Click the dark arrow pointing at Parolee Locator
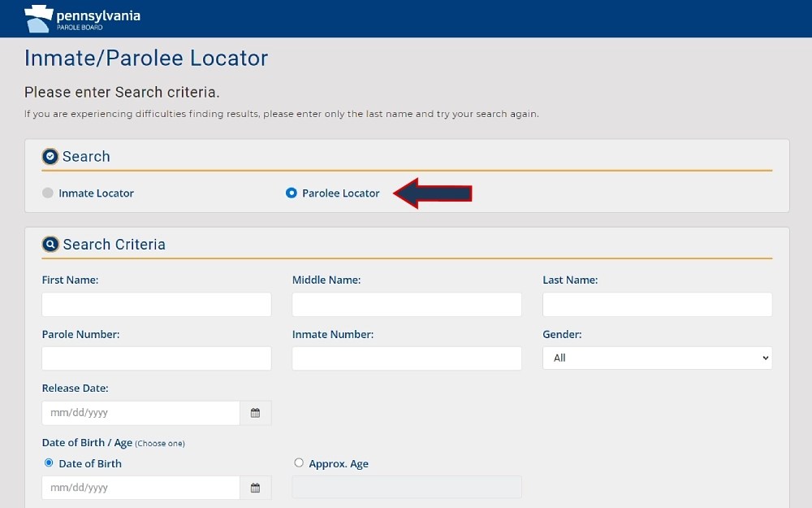Viewport: 812px width, 508px height. pyautogui.click(x=434, y=193)
